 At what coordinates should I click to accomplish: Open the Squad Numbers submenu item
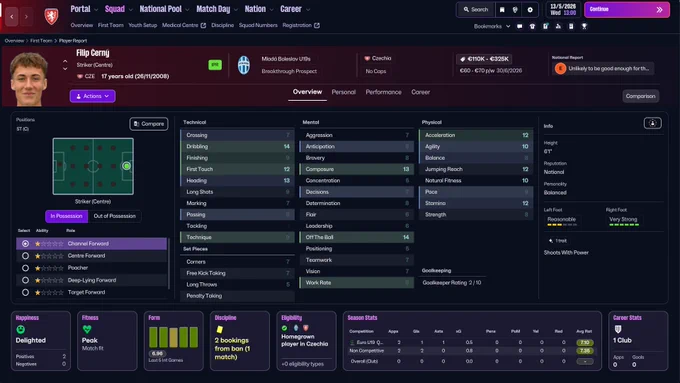(x=258, y=26)
